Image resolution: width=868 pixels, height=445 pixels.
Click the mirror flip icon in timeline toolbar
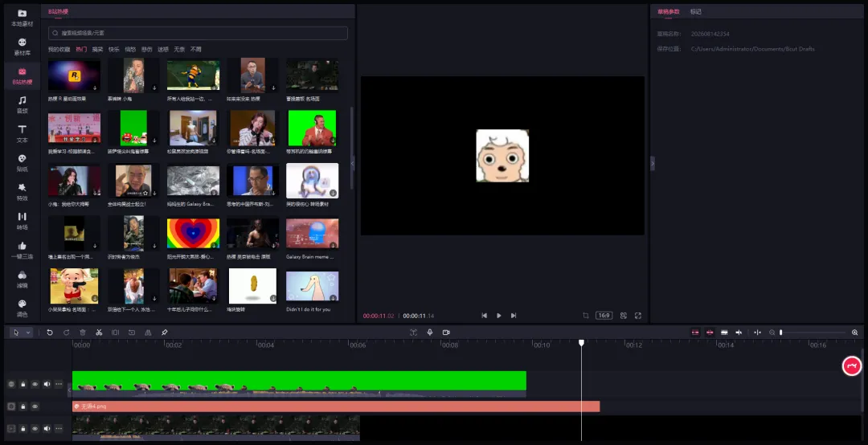pyautogui.click(x=148, y=332)
